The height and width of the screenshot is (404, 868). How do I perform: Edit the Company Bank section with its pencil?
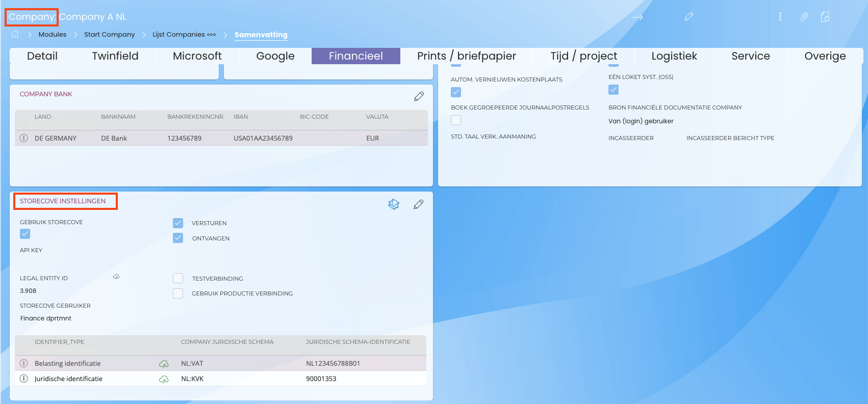[x=419, y=96]
